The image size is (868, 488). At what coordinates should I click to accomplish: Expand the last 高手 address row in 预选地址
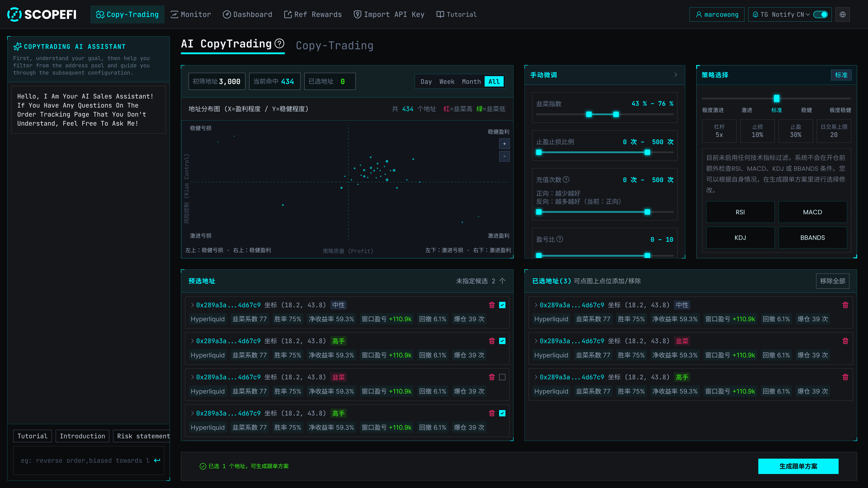[x=192, y=413]
